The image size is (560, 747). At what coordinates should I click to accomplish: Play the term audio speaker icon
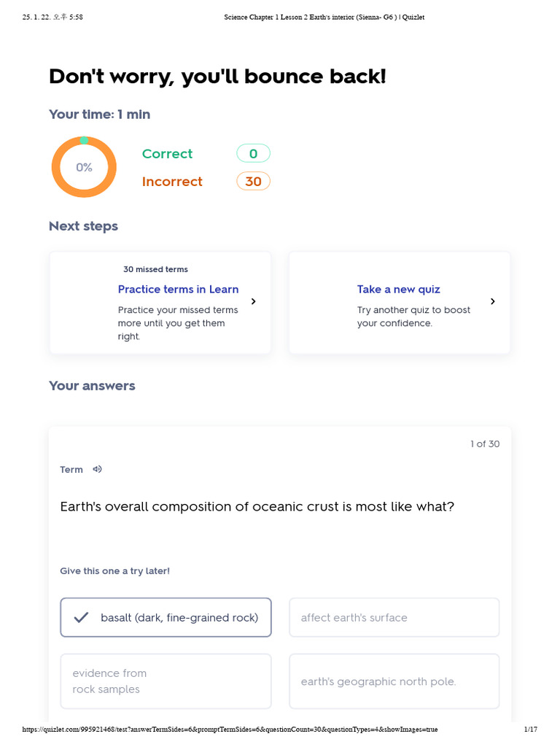[x=98, y=469]
